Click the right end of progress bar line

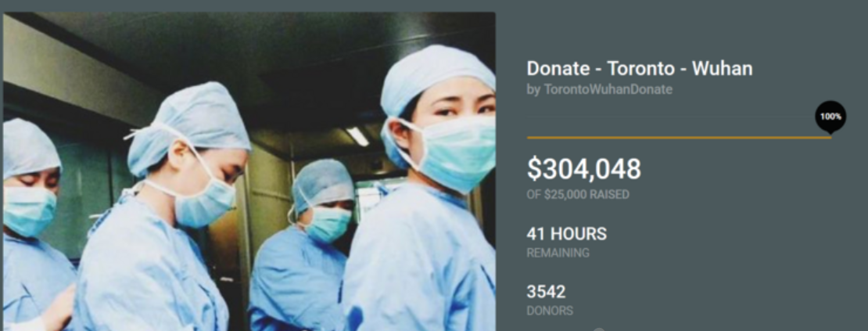click(x=829, y=137)
